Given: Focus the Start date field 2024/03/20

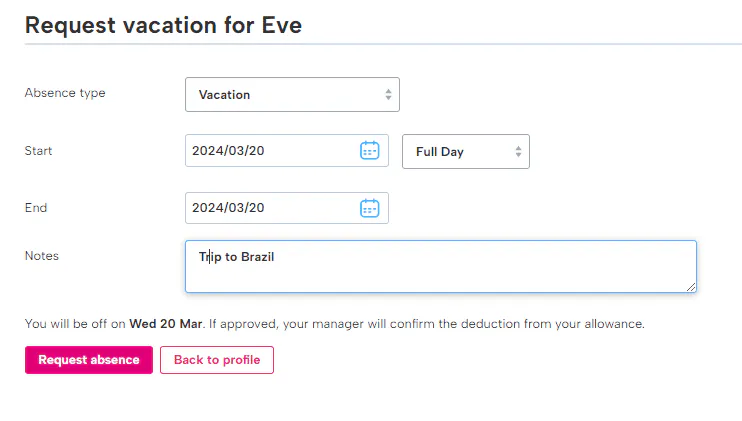Looking at the screenshot, I should tap(265, 151).
